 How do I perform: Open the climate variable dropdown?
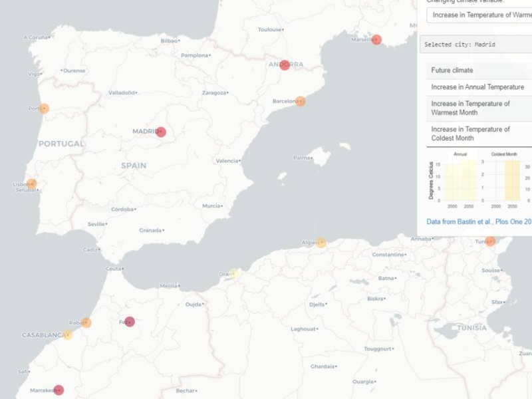pos(479,15)
